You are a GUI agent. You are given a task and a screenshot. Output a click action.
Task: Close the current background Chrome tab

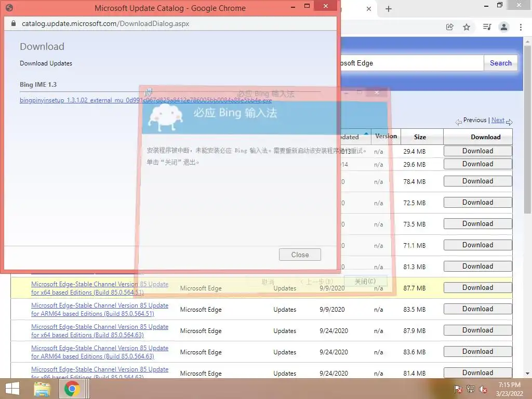coord(369,9)
